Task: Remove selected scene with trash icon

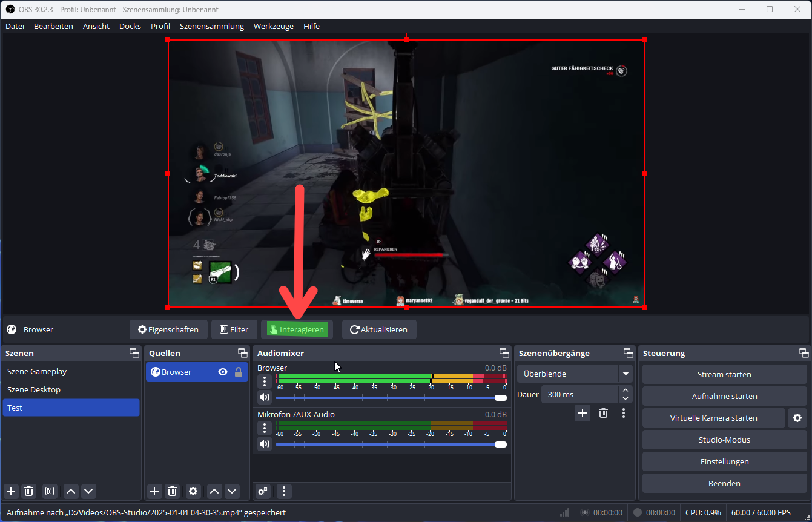Action: pos(28,491)
